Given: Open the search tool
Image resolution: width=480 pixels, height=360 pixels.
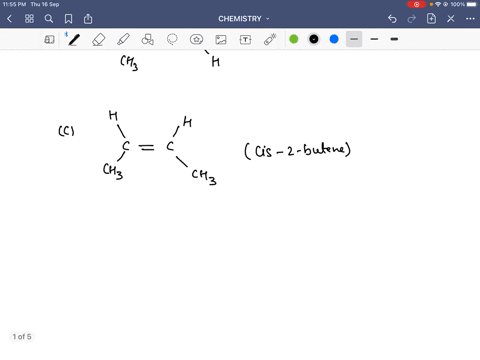Looking at the screenshot, I should [49, 19].
